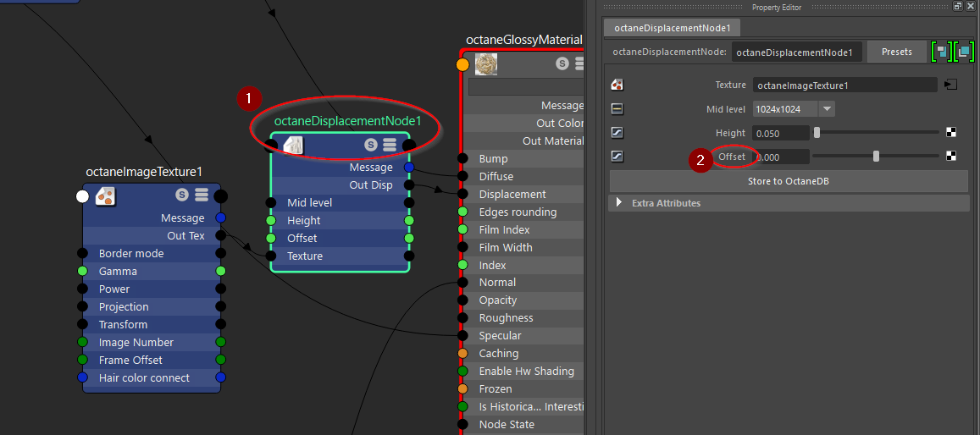
Task: Click the checker map button for Height
Action: point(950,132)
